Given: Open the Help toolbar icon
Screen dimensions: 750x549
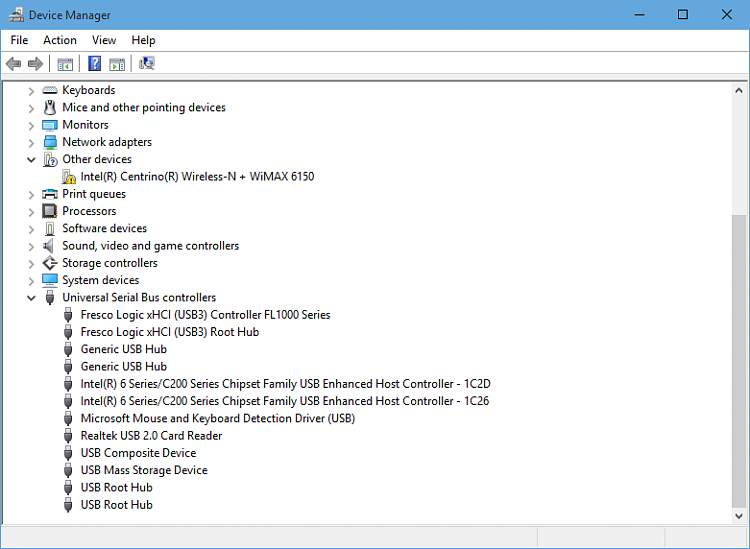Looking at the screenshot, I should pos(95,63).
